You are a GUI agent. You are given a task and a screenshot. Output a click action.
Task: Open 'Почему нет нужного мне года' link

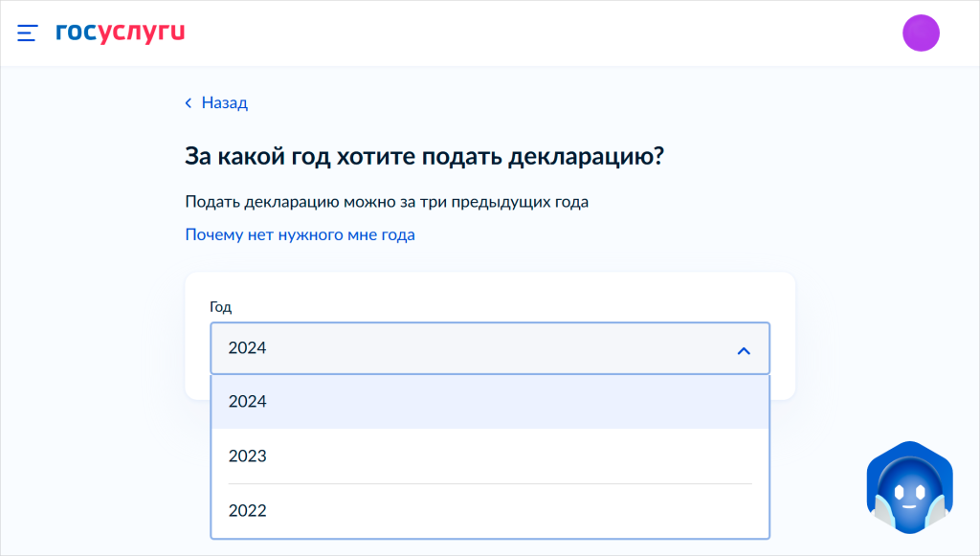coord(300,234)
